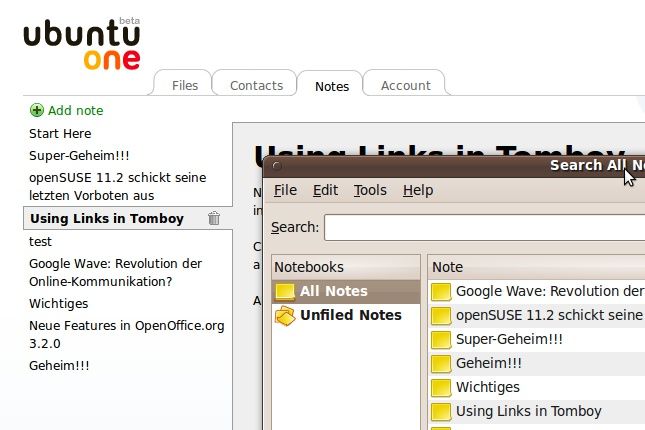Image resolution: width=645 pixels, height=430 pixels.
Task: Select Unfiled Notes notebook
Action: [x=346, y=316]
